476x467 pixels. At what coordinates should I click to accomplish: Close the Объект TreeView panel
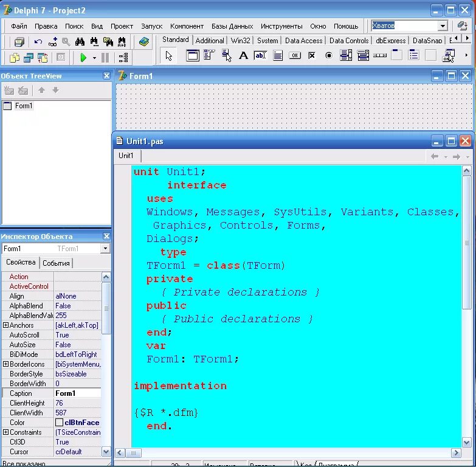coord(106,75)
